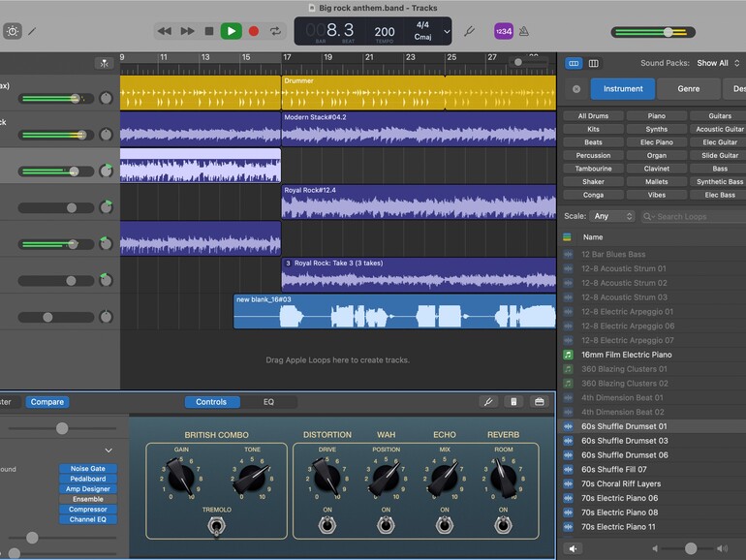Open the Pedalboard icon in Smart Controls header

(x=539, y=402)
